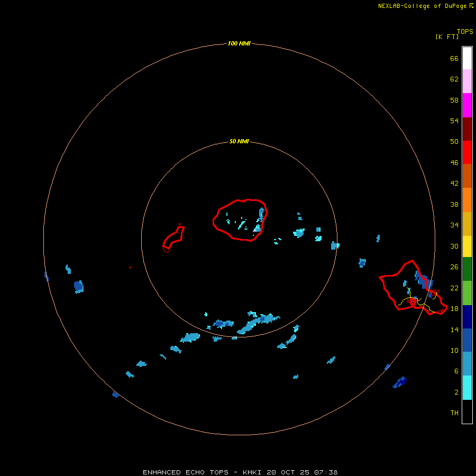This screenshot has width=476, height=476.
Task: Click the bright red 46-50 kft swatch
Action: click(x=467, y=152)
